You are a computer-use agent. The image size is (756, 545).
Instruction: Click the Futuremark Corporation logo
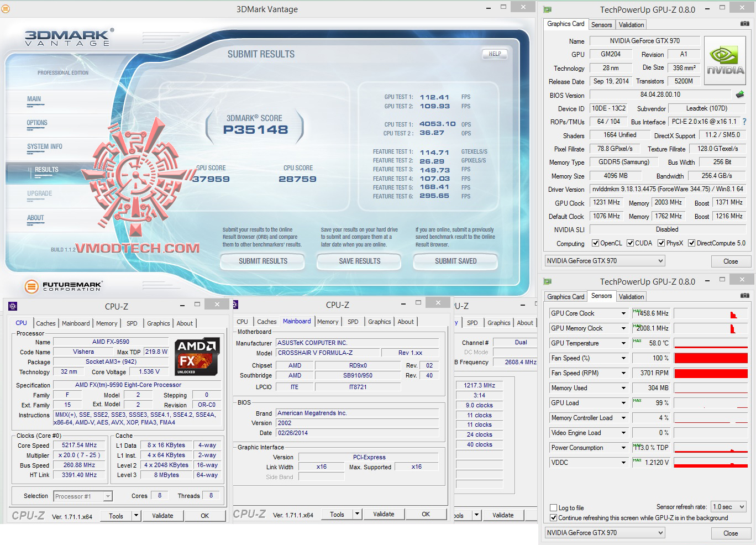click(x=63, y=286)
